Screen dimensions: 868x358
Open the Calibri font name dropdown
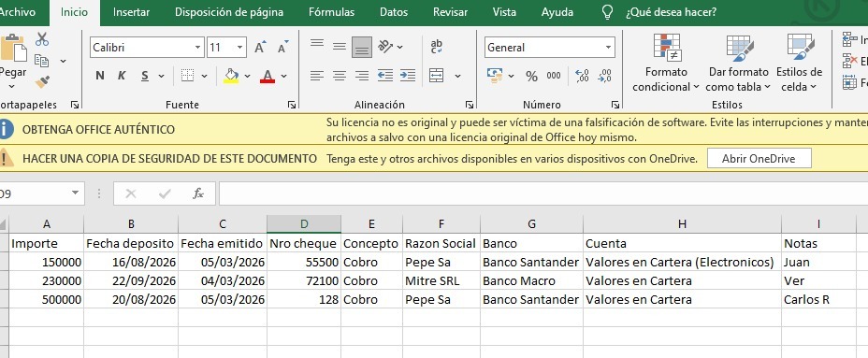tap(197, 48)
